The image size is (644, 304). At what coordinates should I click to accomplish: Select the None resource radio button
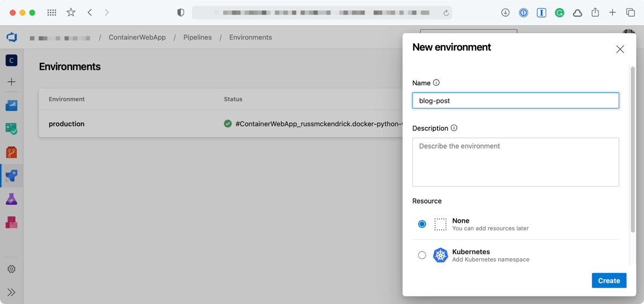point(422,224)
